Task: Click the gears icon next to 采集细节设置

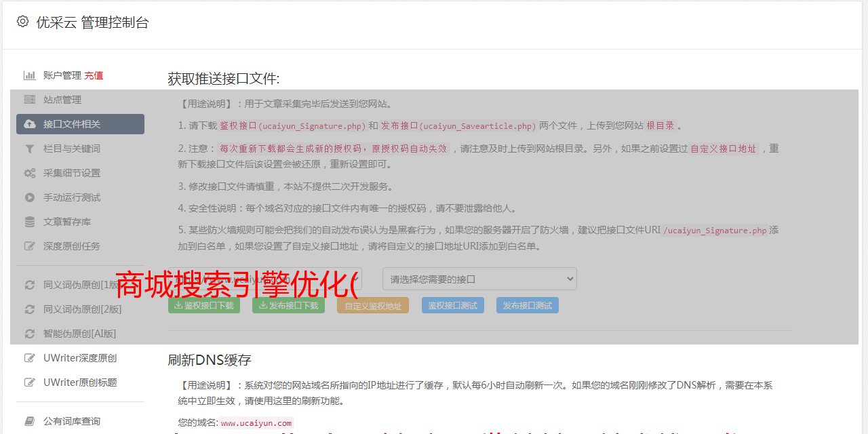Action: pyautogui.click(x=30, y=173)
